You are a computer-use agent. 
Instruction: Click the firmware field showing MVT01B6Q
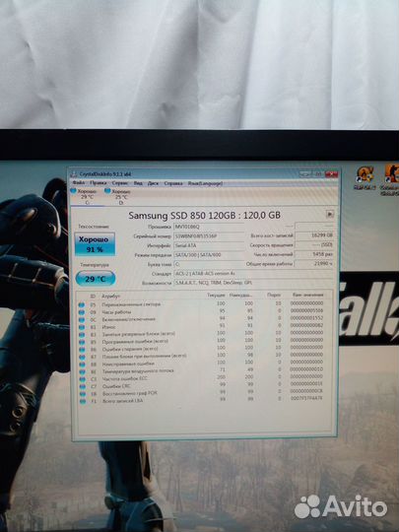209,227
